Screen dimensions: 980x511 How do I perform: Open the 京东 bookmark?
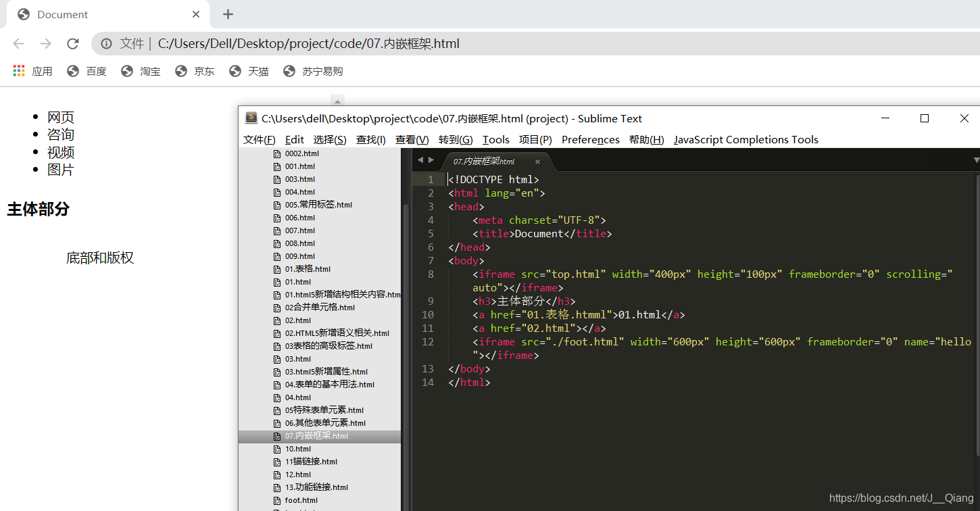(195, 71)
